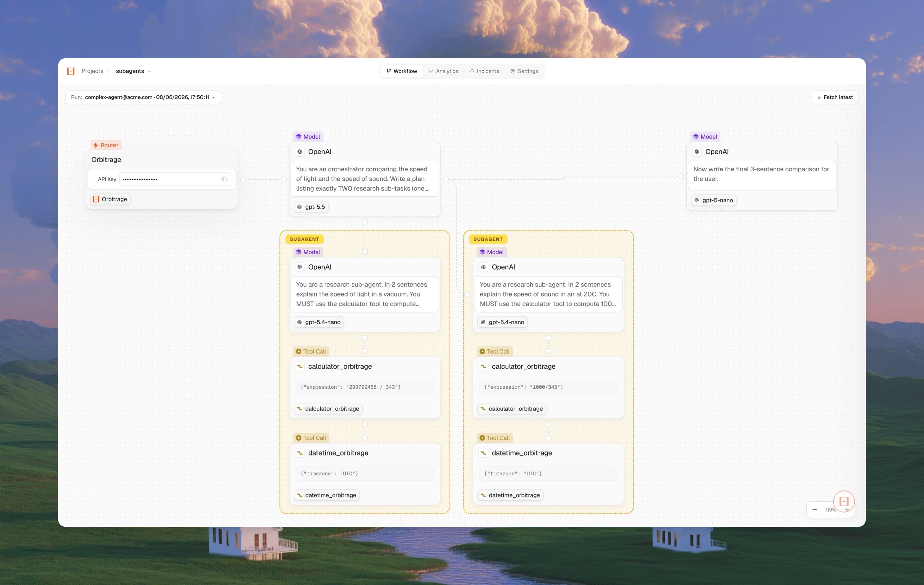Viewport: 924px width, 585px height.
Task: Click datetime_orbitrage title icon in speed-of-sound subagent
Action: pyautogui.click(x=484, y=453)
